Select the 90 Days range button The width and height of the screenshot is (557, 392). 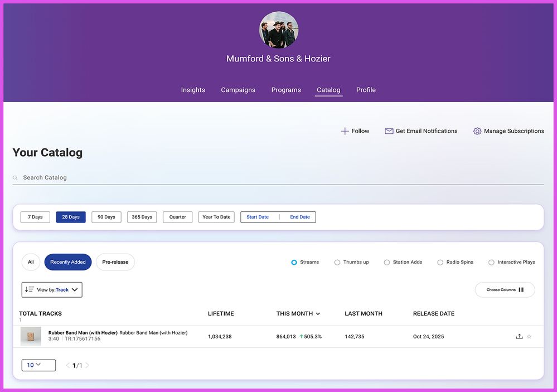(x=106, y=217)
